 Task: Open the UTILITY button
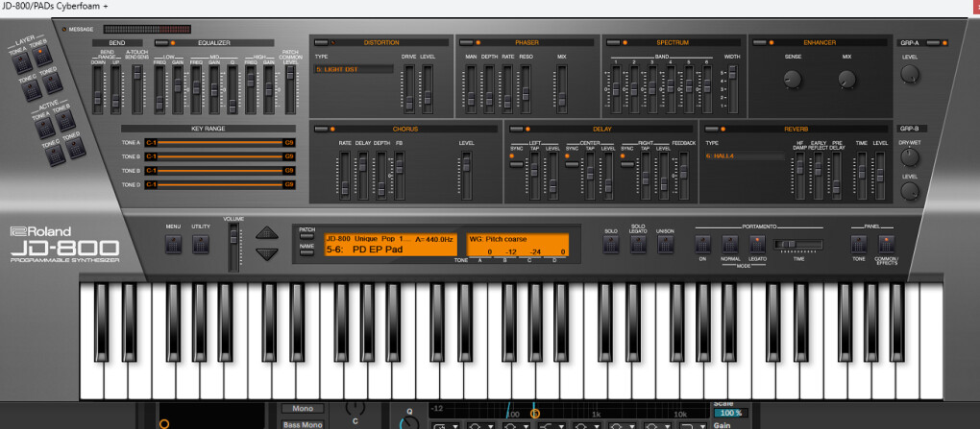pos(201,244)
